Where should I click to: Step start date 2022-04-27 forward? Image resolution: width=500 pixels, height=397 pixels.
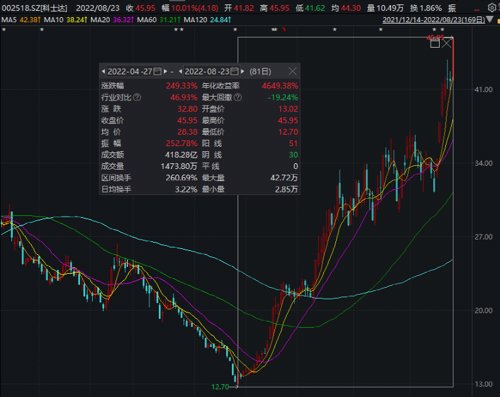coord(165,71)
